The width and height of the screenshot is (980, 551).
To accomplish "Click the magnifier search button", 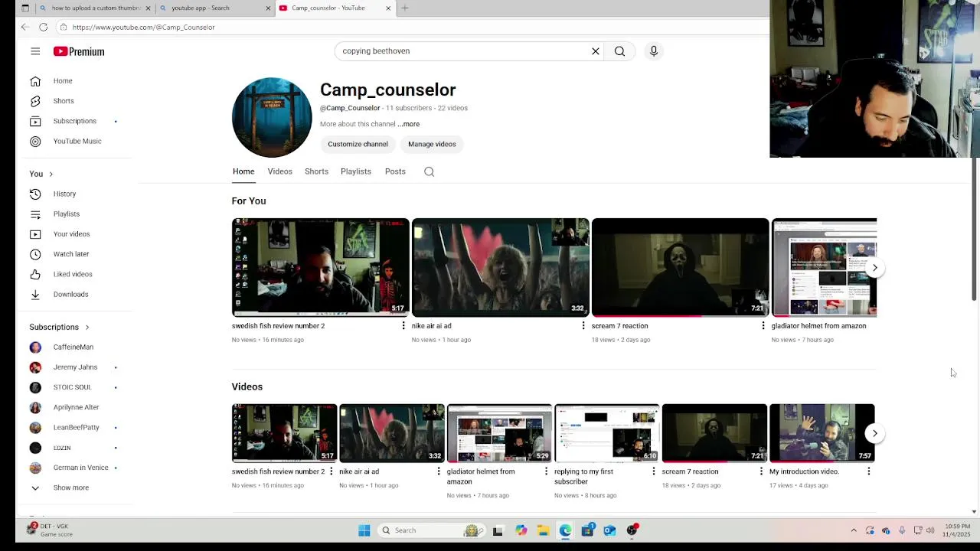I will coord(619,51).
